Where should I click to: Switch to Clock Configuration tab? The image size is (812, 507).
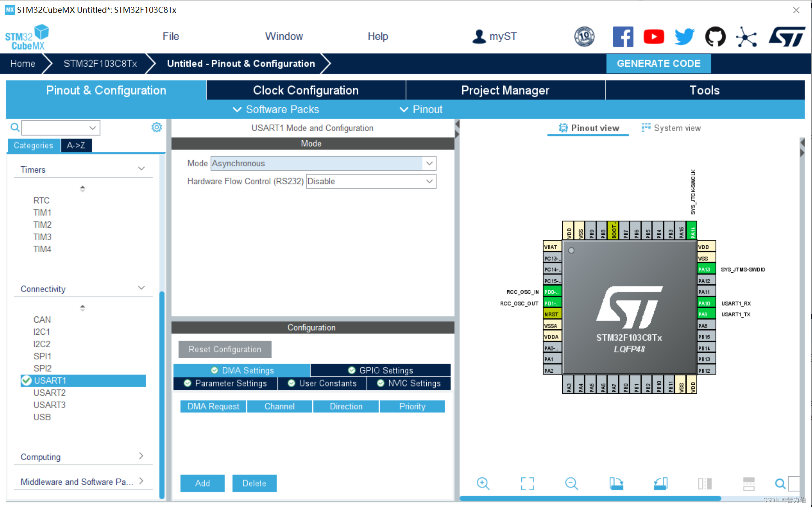click(306, 90)
